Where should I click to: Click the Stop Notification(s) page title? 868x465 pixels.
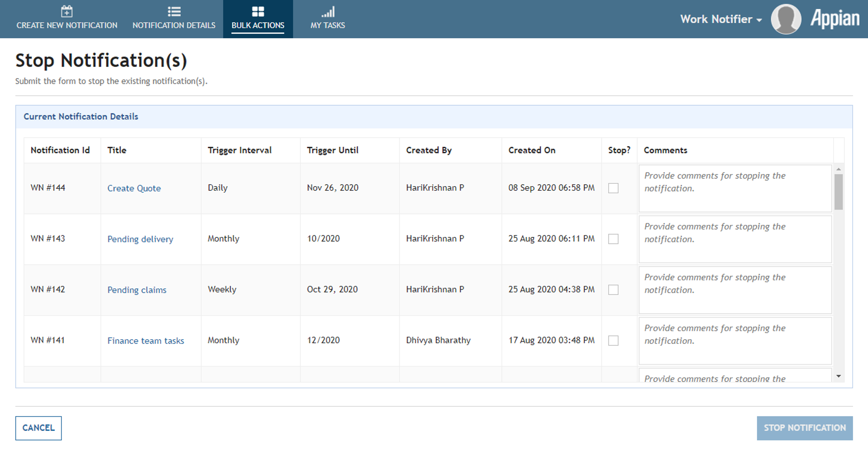pyautogui.click(x=101, y=61)
